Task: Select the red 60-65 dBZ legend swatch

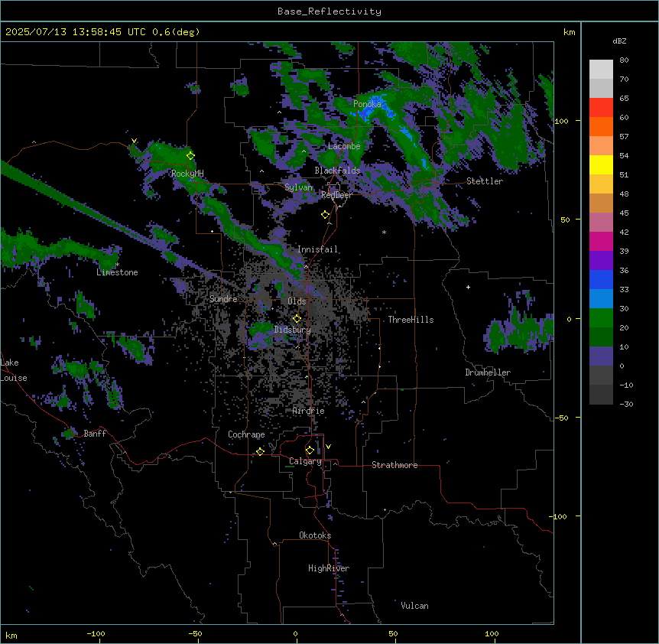Action: (601, 108)
